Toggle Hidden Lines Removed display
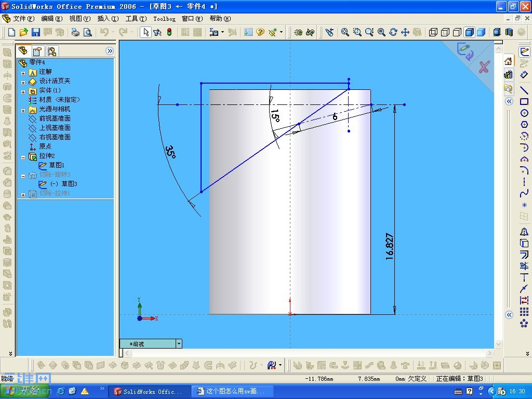The width and height of the screenshot is (532, 399). [x=457, y=32]
